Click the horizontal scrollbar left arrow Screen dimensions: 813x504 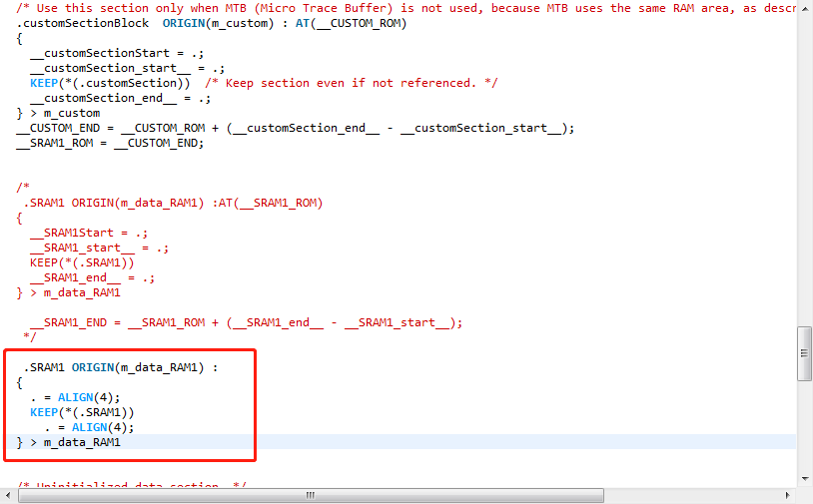tap(8, 496)
